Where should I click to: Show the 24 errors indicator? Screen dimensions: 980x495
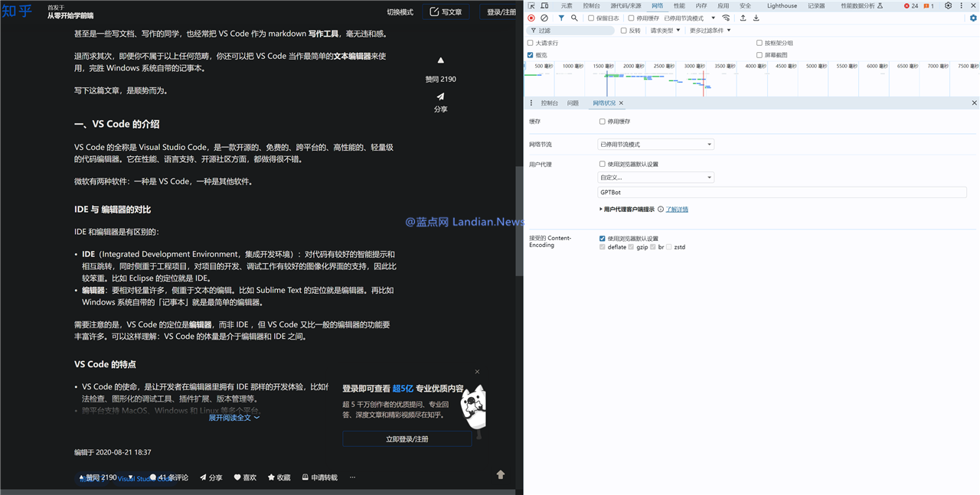click(x=911, y=5)
